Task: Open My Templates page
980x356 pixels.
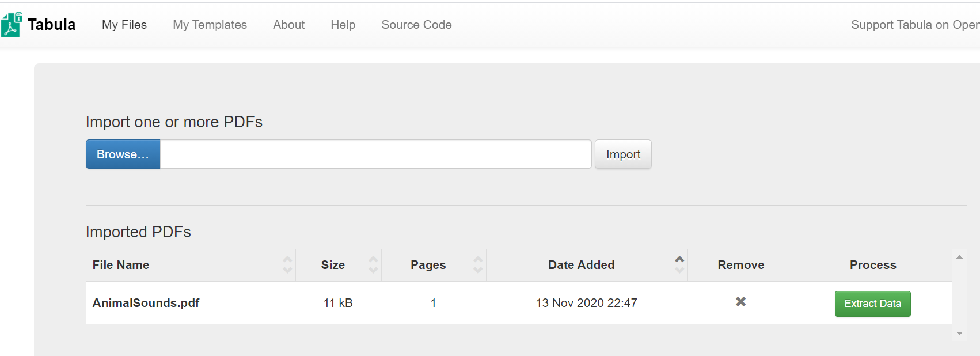Action: tap(210, 25)
